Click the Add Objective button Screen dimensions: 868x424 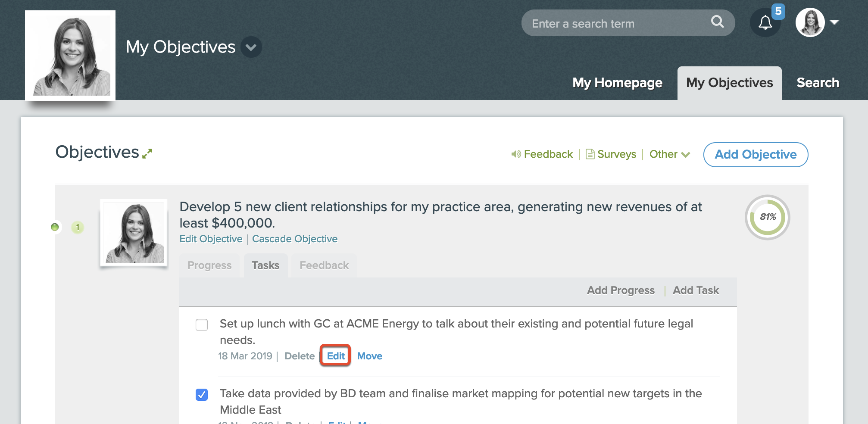756,155
